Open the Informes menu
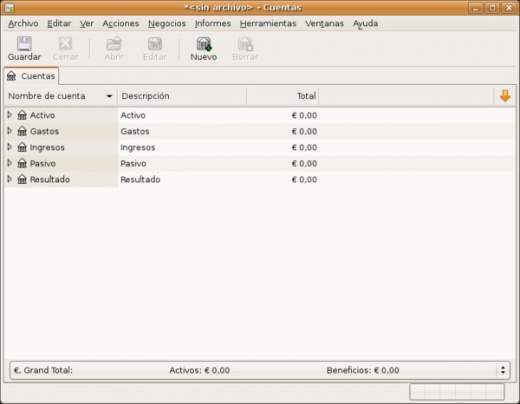Viewport: 520px width, 404px height. point(213,24)
